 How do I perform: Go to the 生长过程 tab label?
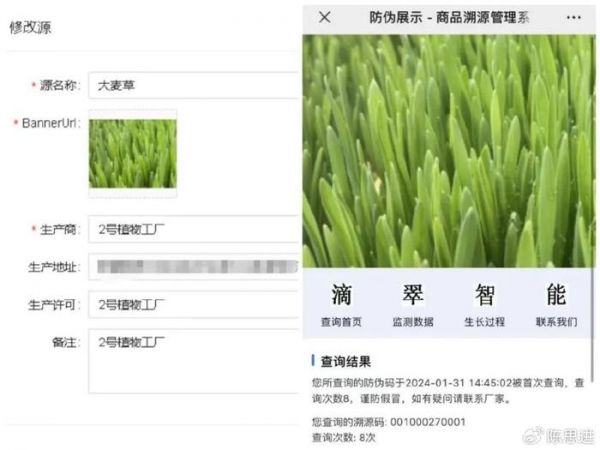484,322
